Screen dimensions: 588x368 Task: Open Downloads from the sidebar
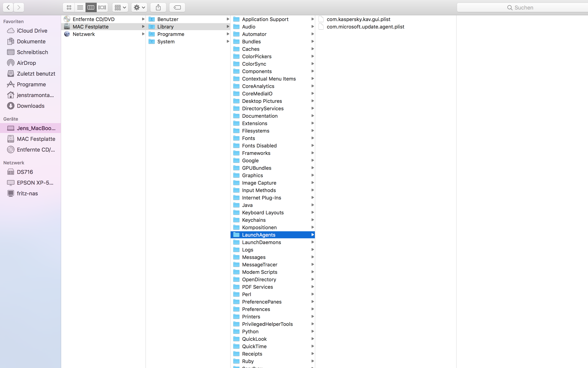coord(30,106)
